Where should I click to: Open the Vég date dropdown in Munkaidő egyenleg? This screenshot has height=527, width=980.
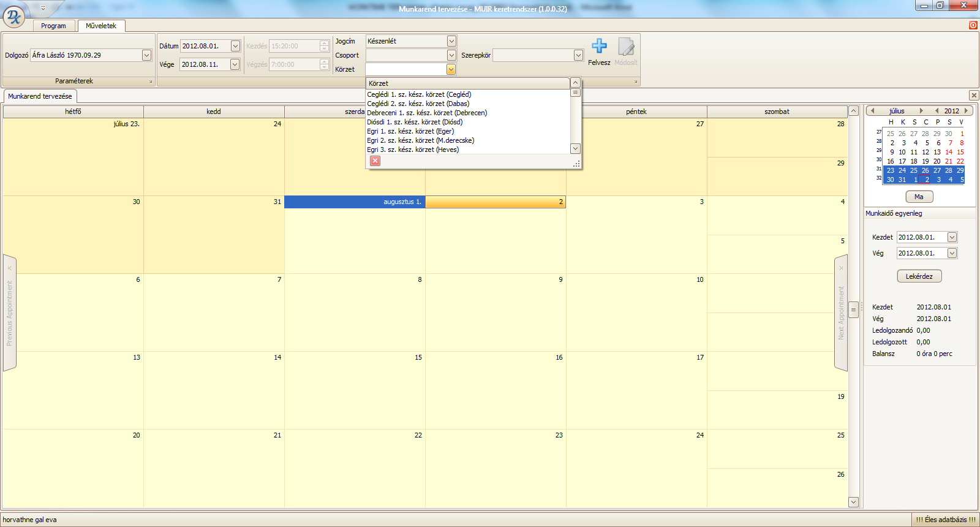(952, 253)
